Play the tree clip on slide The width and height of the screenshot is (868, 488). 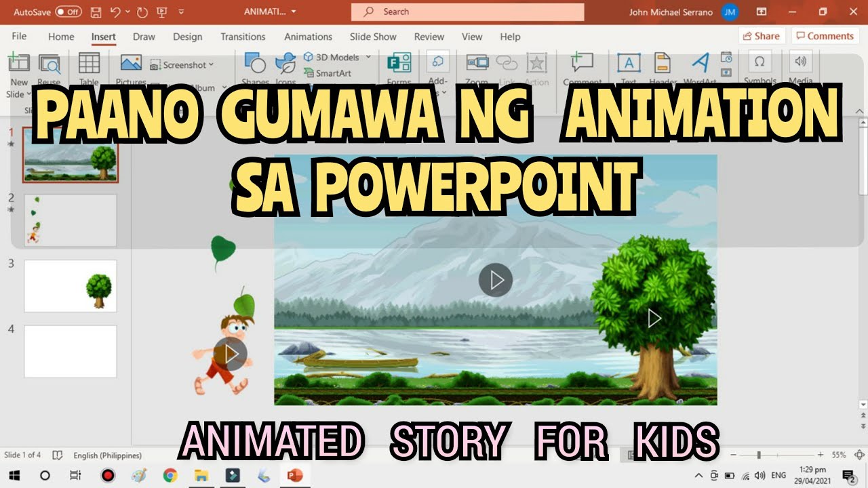click(654, 318)
